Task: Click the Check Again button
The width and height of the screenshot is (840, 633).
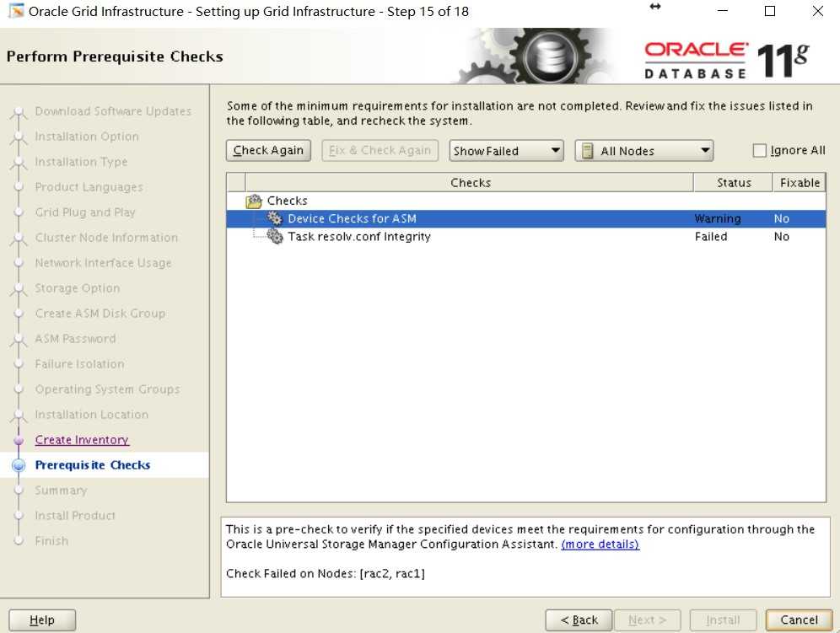Action: pyautogui.click(x=268, y=151)
